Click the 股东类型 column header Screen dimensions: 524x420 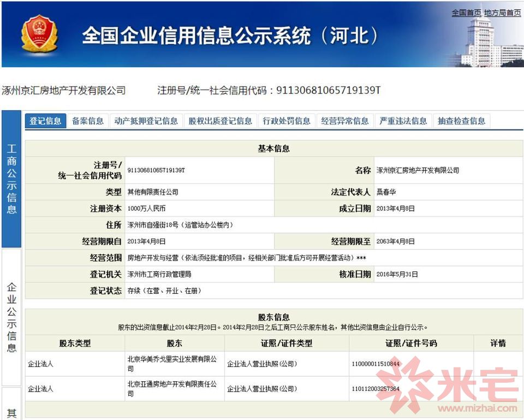click(x=75, y=343)
